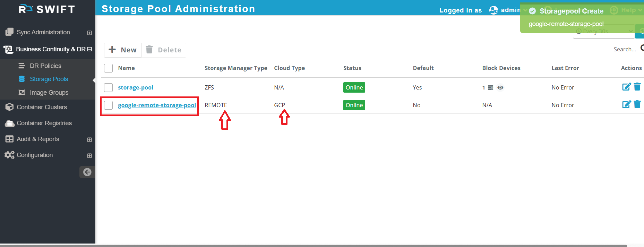This screenshot has height=247, width=644.
Task: Click the Container Clusters cube icon
Action: pyautogui.click(x=9, y=107)
